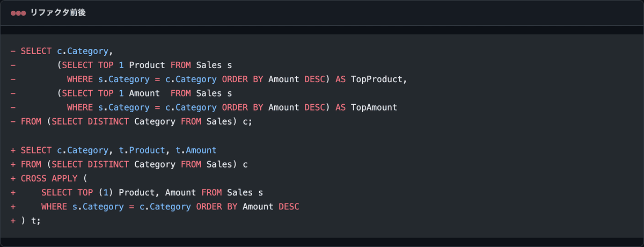644x247 pixels.
Task: Click the three dots window control icon
Action: pyautogui.click(x=19, y=13)
